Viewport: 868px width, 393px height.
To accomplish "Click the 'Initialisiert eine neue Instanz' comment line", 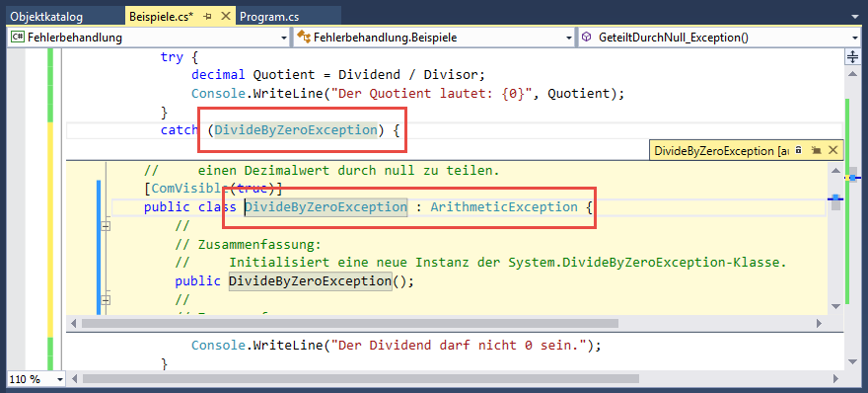I will pos(480,263).
